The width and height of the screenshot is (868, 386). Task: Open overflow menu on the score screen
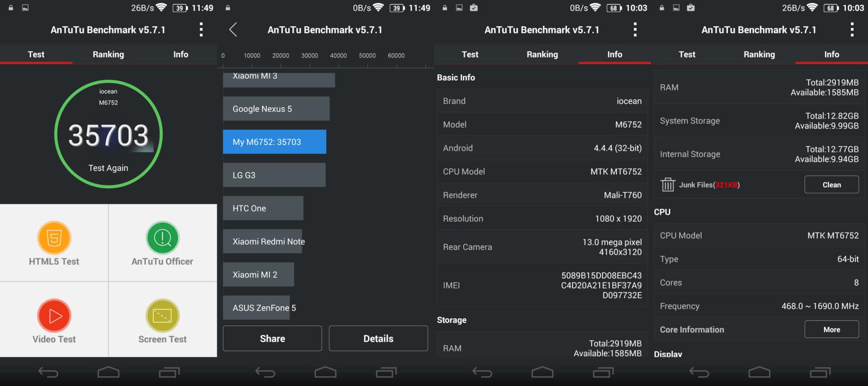tap(201, 30)
